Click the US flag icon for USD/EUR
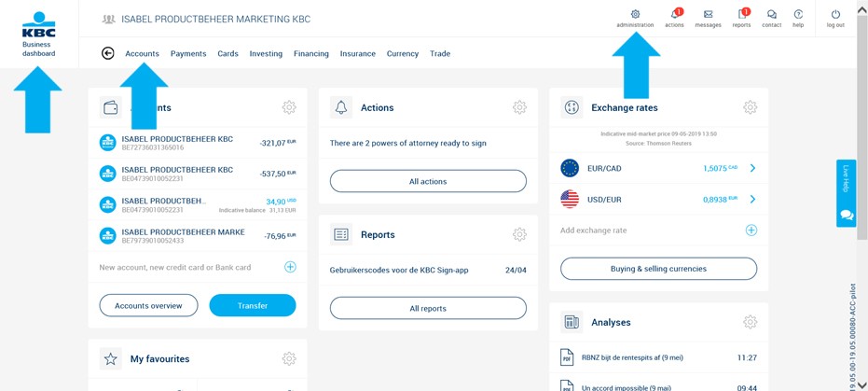The width and height of the screenshot is (868, 391). coord(570,199)
